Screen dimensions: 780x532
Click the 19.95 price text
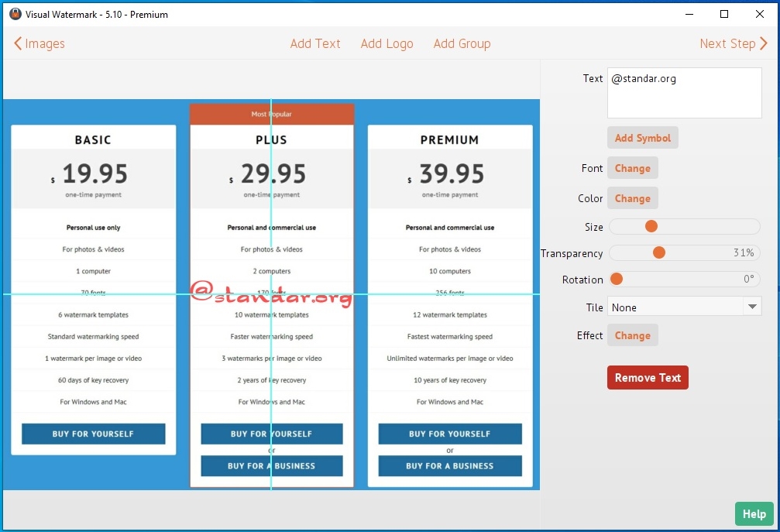tap(94, 174)
